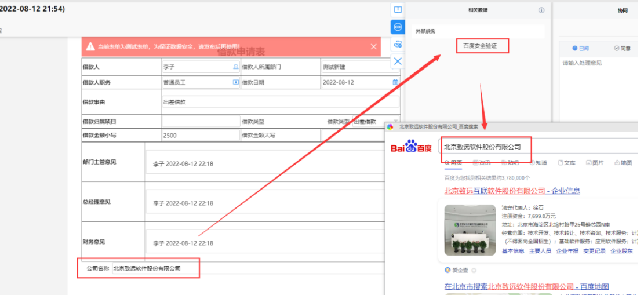Switch to 图片 tab in Baidu
This screenshot has width=644, height=295.
click(595, 163)
